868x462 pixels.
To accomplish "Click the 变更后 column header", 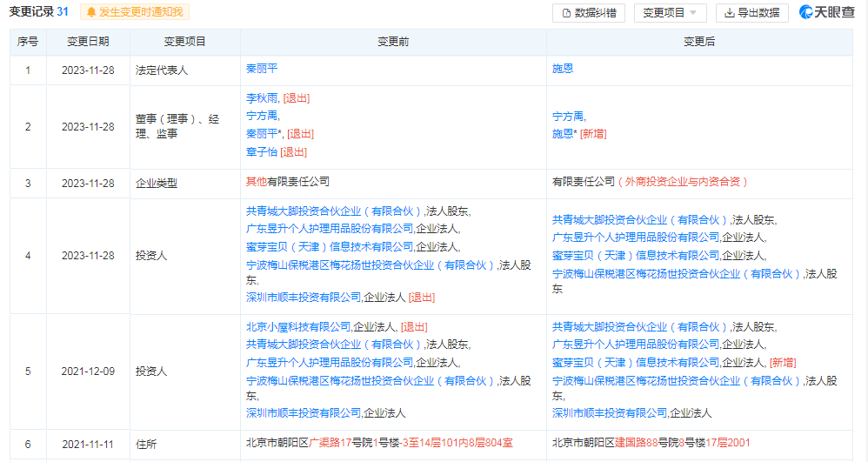I will click(x=699, y=42).
